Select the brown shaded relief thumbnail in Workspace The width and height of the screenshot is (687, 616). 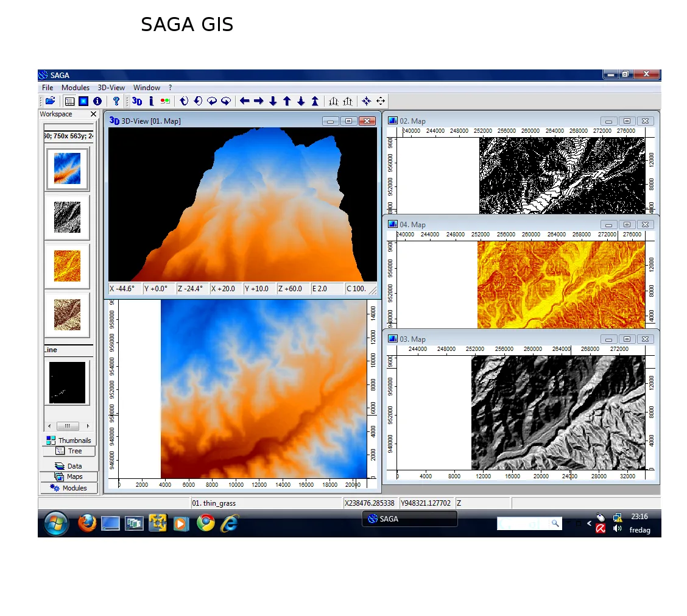coord(67,314)
